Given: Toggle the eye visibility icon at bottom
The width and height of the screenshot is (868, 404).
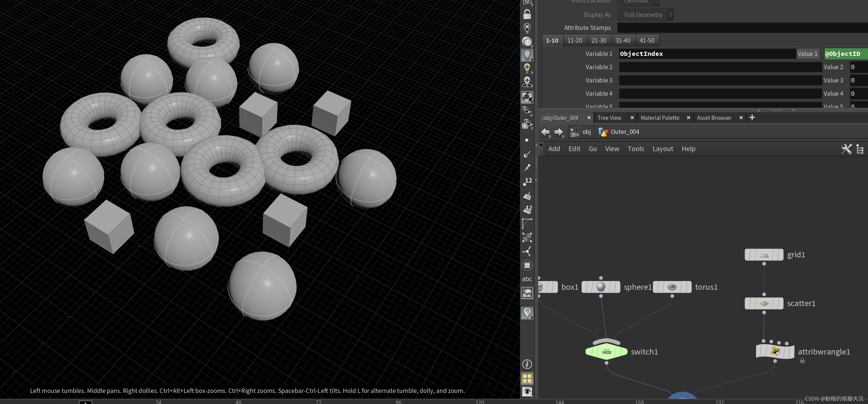Looking at the screenshot, I should click(527, 392).
